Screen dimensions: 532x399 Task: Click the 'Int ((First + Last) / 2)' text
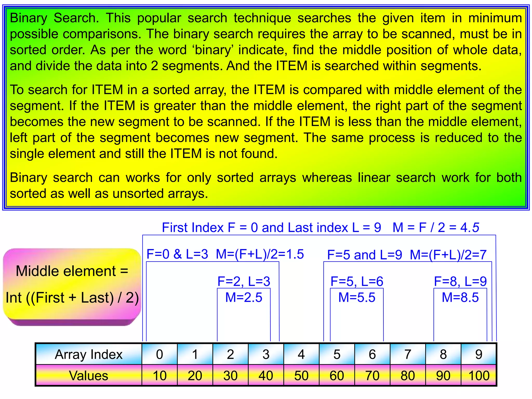72,298
